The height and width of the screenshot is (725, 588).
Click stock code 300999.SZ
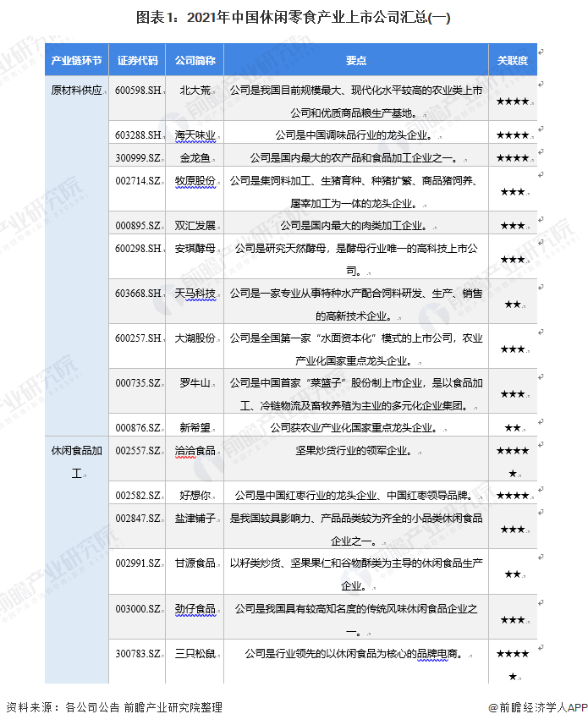[138, 157]
